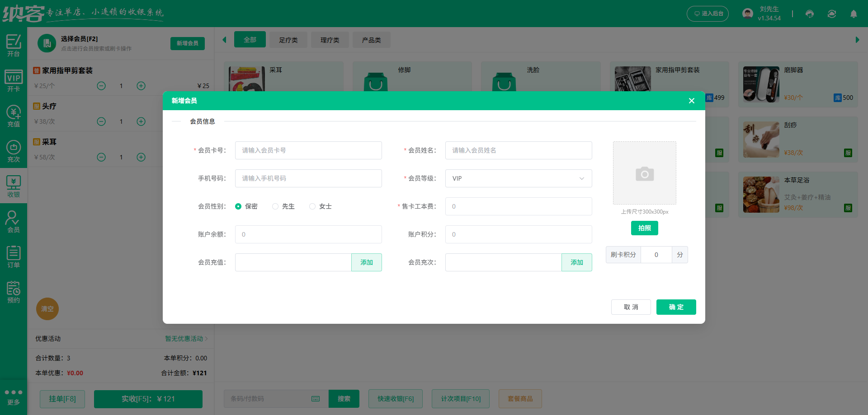868x415 pixels.
Task: Click the member card number input field
Action: [308, 150]
